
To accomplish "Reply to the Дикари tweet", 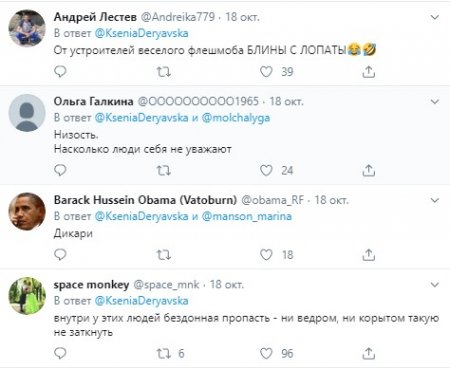I will coord(60,254).
